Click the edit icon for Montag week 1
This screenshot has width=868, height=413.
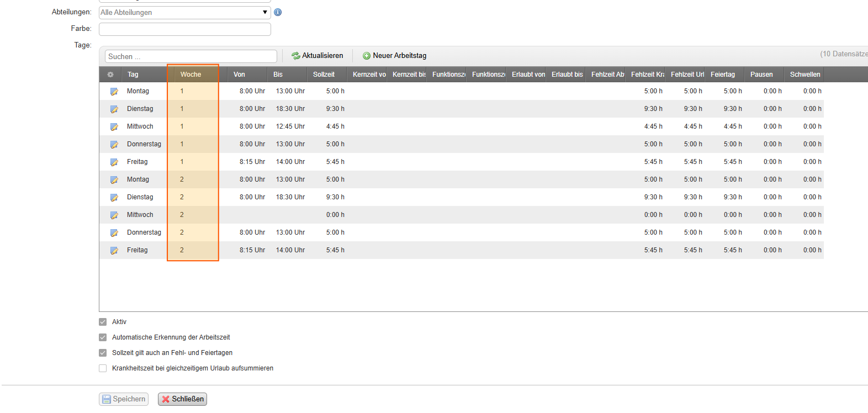coord(114,92)
